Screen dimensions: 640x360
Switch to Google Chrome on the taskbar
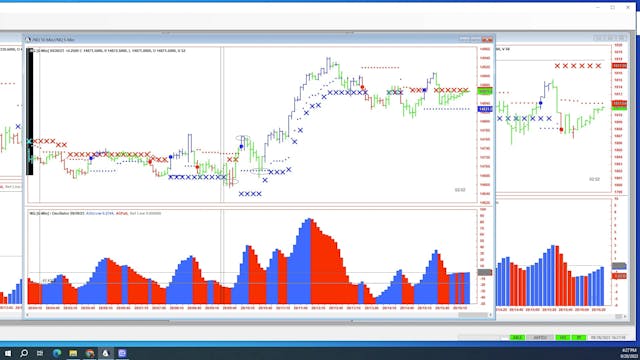[x=90, y=353]
